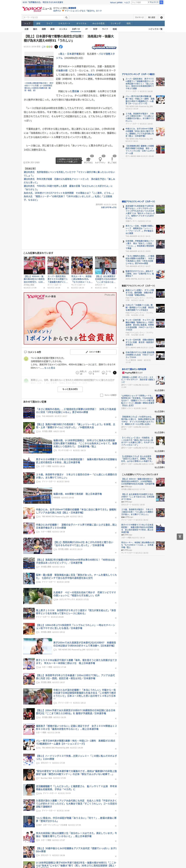Open the マイページ link
Viewport: 186px width, 868px height.
coord(139,18)
